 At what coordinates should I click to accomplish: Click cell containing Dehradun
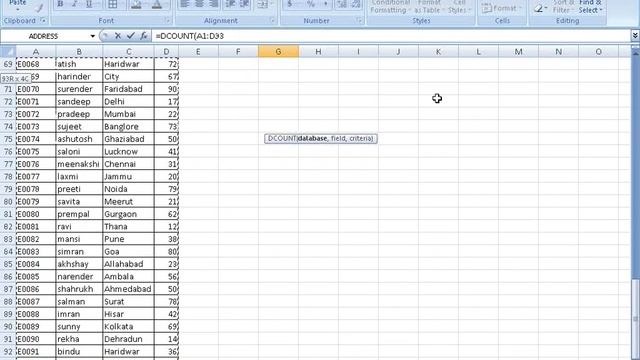pyautogui.click(x=128, y=339)
